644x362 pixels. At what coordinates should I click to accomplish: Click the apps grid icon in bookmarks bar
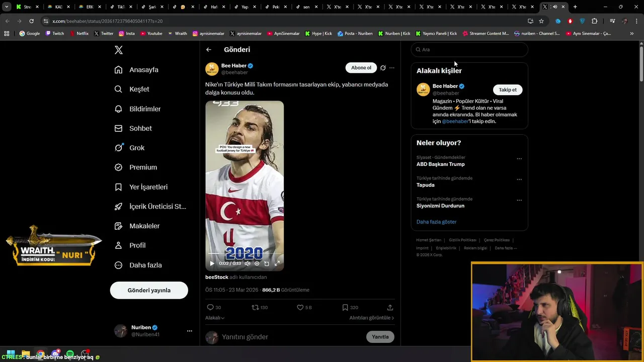7,34
